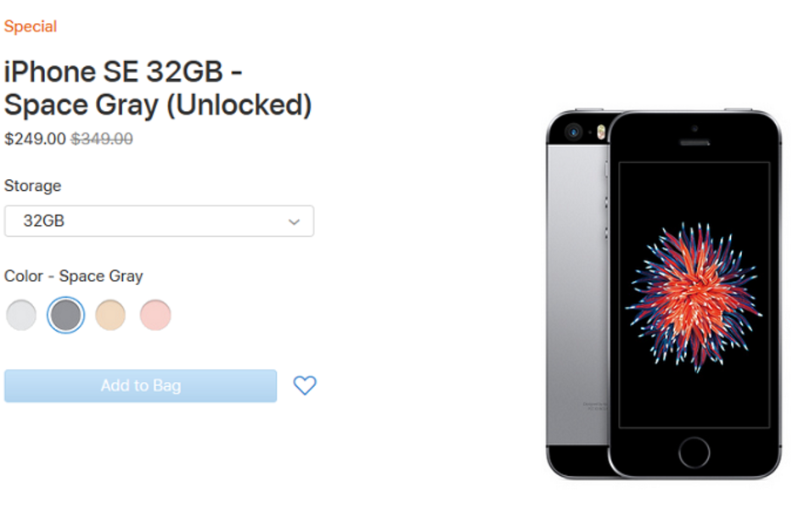Save the iPhone SE with the heart icon

click(305, 385)
